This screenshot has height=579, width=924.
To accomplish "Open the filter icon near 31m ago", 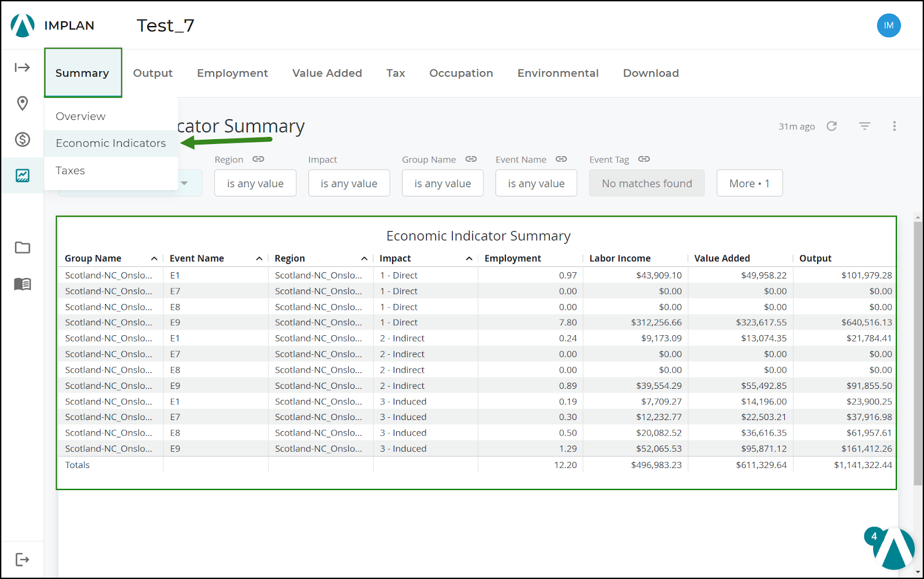I will point(864,126).
